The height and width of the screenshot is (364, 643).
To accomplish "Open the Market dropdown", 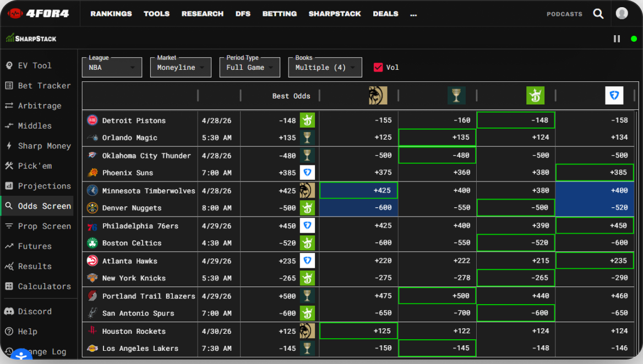I will pos(181,68).
